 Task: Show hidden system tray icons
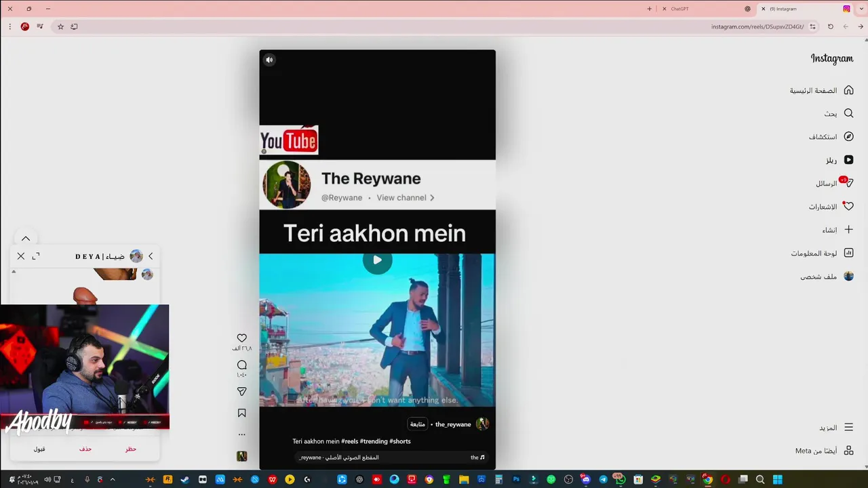coord(113,479)
